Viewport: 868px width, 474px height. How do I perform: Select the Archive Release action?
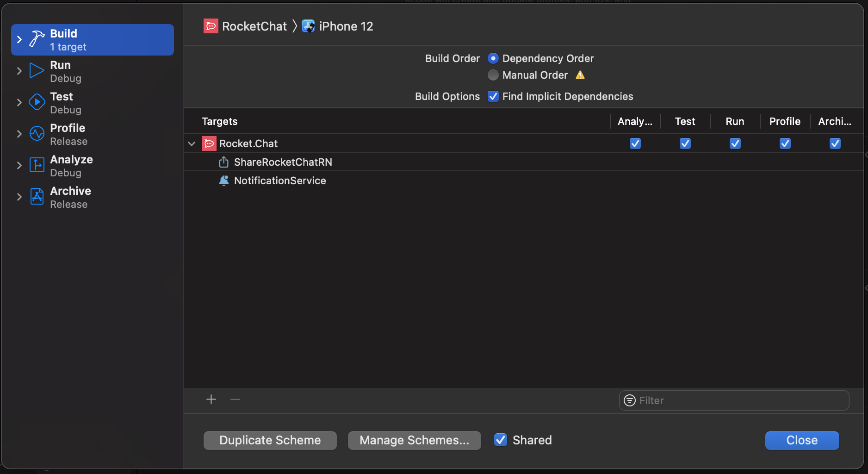coord(93,197)
